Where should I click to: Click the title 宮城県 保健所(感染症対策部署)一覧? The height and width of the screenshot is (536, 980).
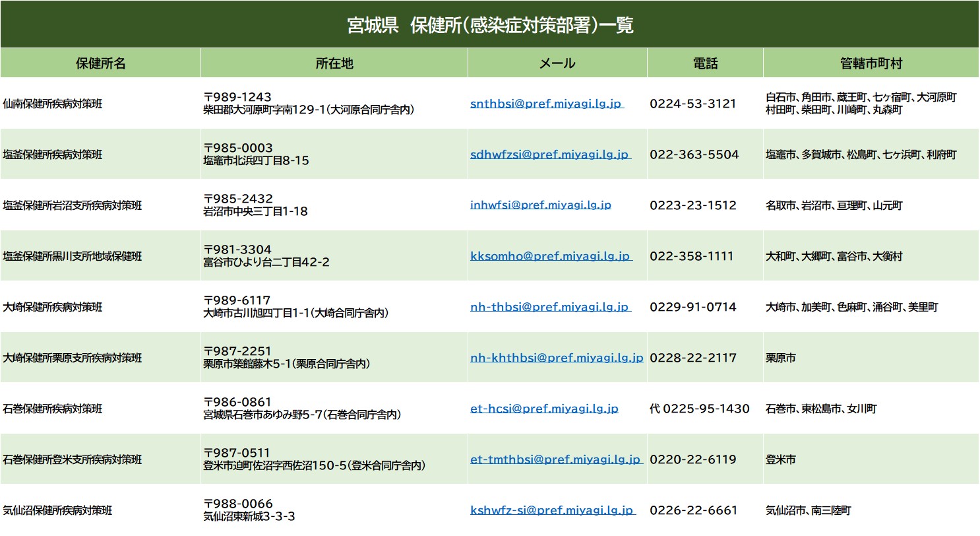tap(490, 25)
